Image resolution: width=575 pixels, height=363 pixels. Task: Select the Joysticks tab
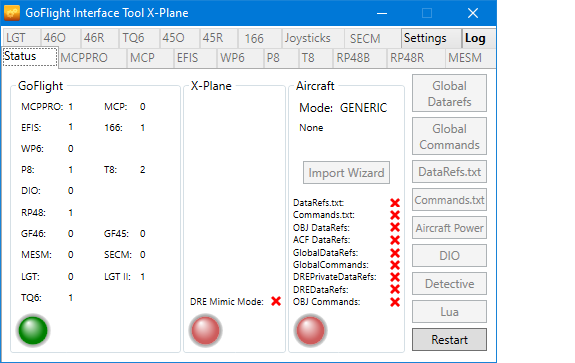(x=308, y=38)
